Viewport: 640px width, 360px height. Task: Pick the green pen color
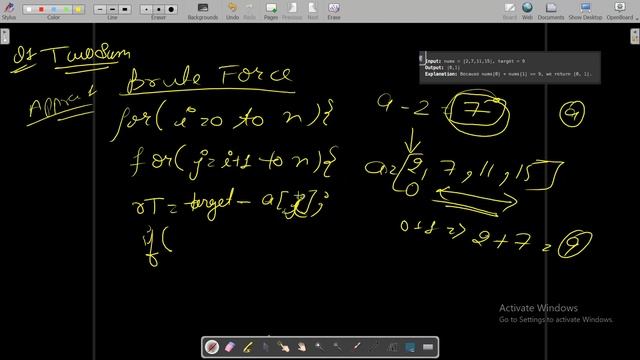coord(66,9)
